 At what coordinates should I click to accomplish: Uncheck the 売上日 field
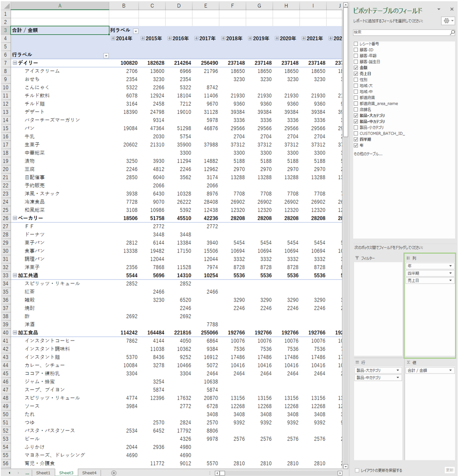(x=356, y=73)
